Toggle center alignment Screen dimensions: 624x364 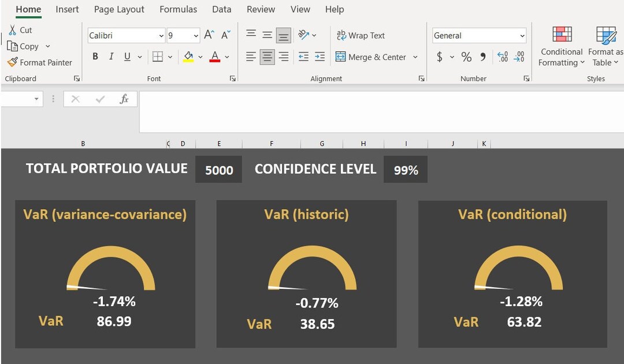coord(267,56)
